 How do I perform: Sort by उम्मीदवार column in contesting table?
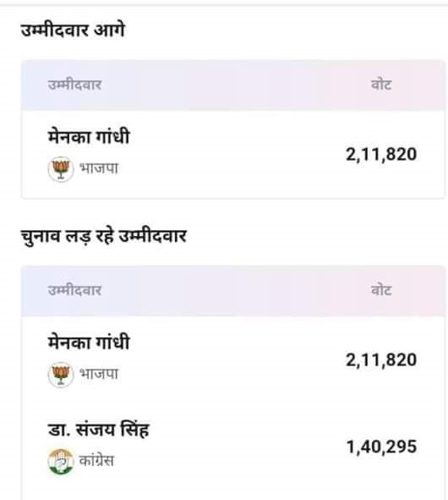pyautogui.click(x=74, y=290)
